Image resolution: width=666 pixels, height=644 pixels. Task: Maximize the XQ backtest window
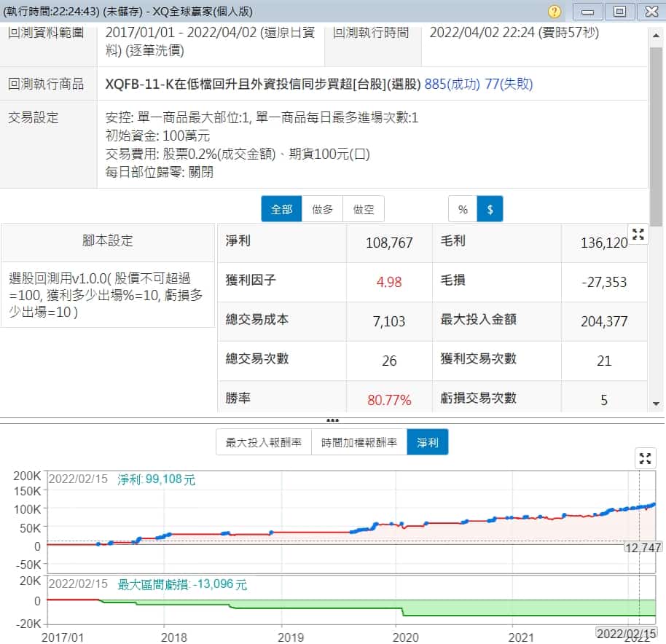(x=619, y=12)
